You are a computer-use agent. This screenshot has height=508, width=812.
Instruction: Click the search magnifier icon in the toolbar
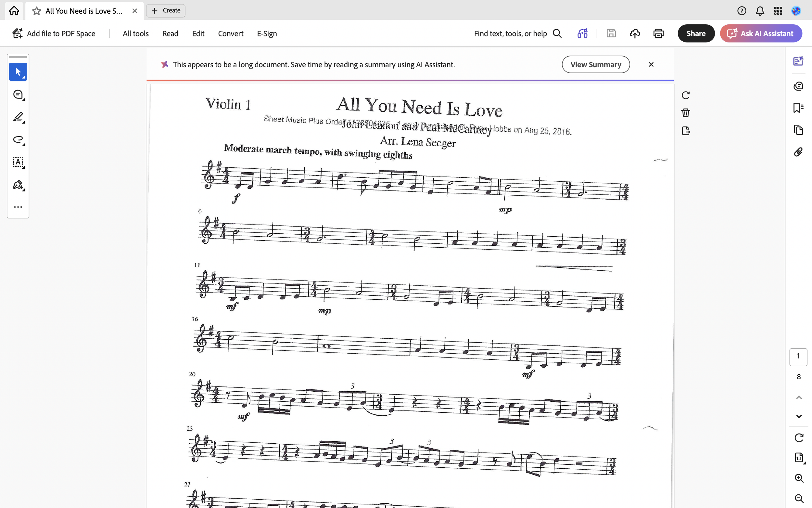(557, 33)
